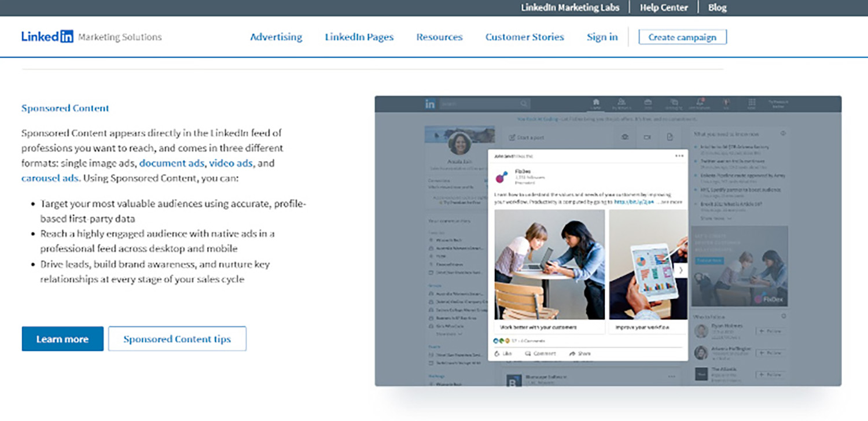Open the LinkedIn Pages menu
Viewport: 868px width, 421px height.
tap(359, 37)
